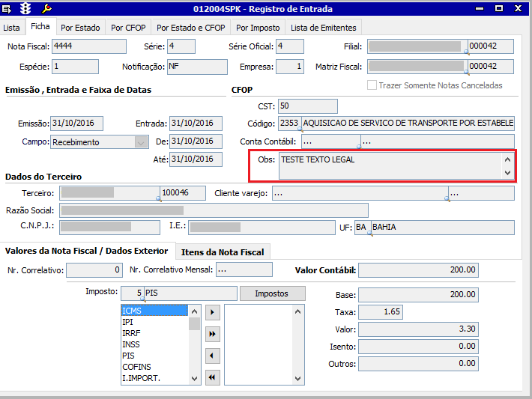This screenshot has height=399, width=532.
Task: Click the Entrada date field
Action: pos(196,124)
